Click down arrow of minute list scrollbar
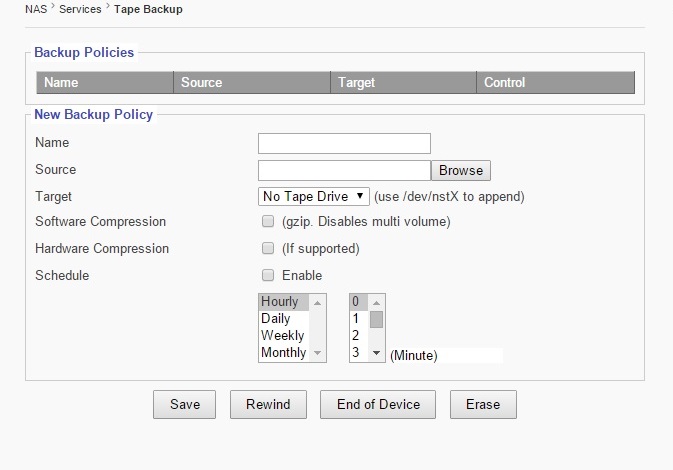 tap(377, 354)
